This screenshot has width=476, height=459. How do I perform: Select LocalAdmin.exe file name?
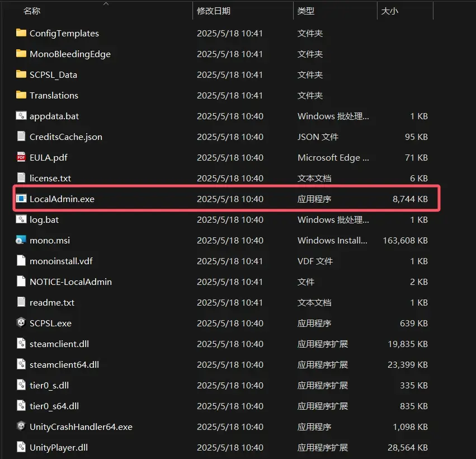pyautogui.click(x=62, y=199)
